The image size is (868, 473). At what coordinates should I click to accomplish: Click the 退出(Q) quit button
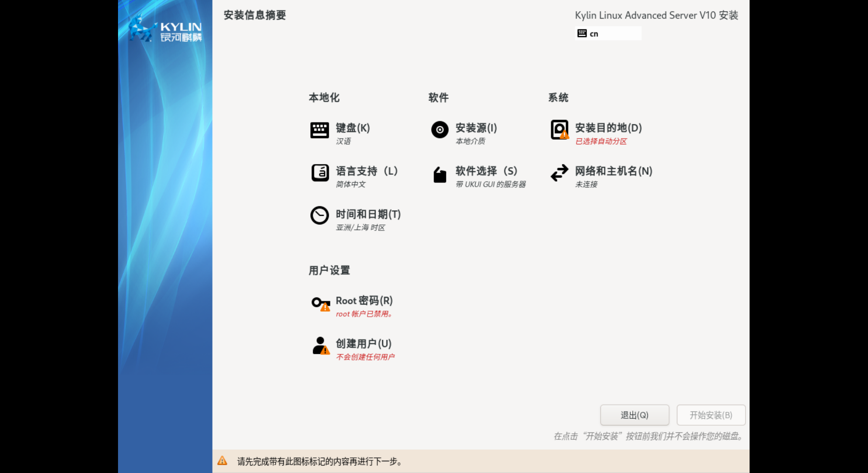pyautogui.click(x=634, y=415)
